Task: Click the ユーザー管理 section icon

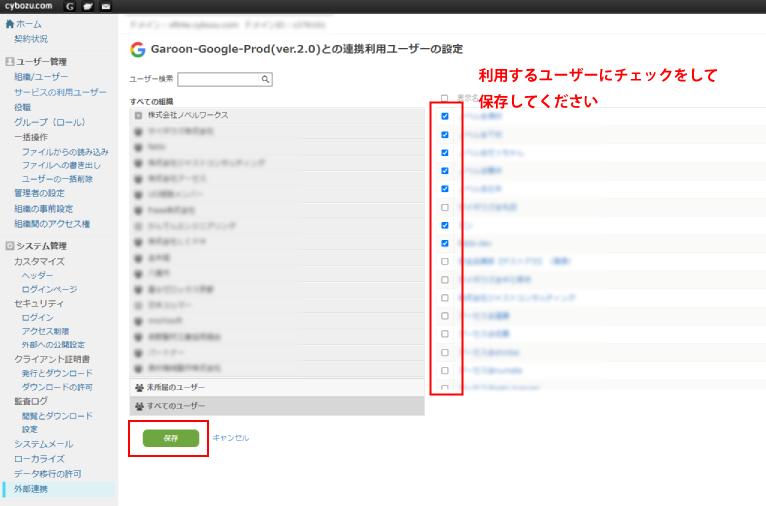Action: [9, 62]
